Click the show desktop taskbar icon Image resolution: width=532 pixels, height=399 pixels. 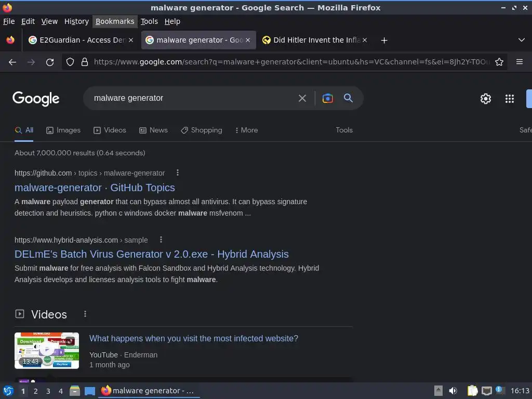click(x=89, y=391)
